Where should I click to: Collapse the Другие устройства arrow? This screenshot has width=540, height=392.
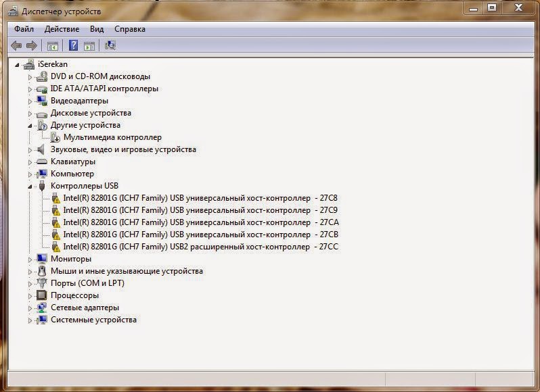(x=30, y=126)
